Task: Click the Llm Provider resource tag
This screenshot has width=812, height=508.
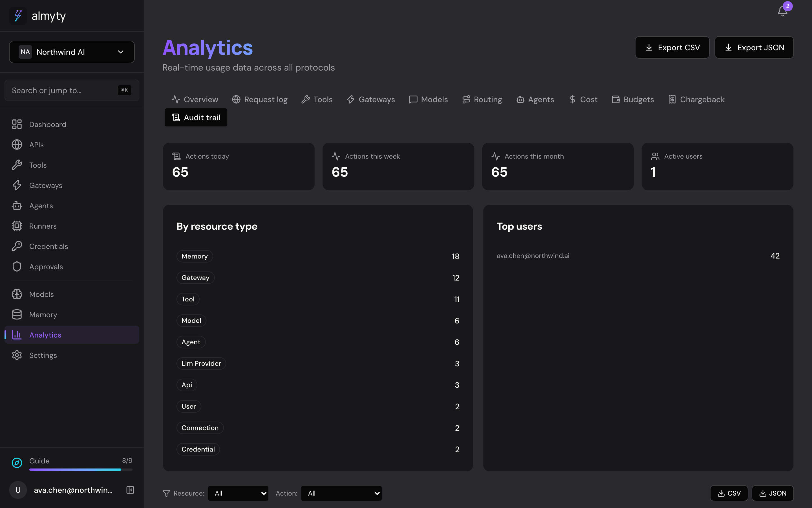Action: [x=201, y=364]
